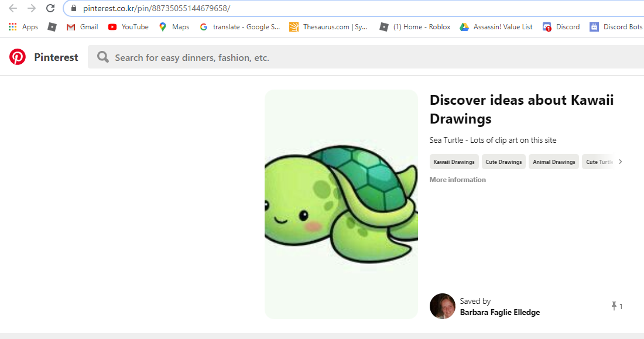Open Barbara Faglie Elledge's profile picture
This screenshot has height=339, width=644.
tap(443, 306)
